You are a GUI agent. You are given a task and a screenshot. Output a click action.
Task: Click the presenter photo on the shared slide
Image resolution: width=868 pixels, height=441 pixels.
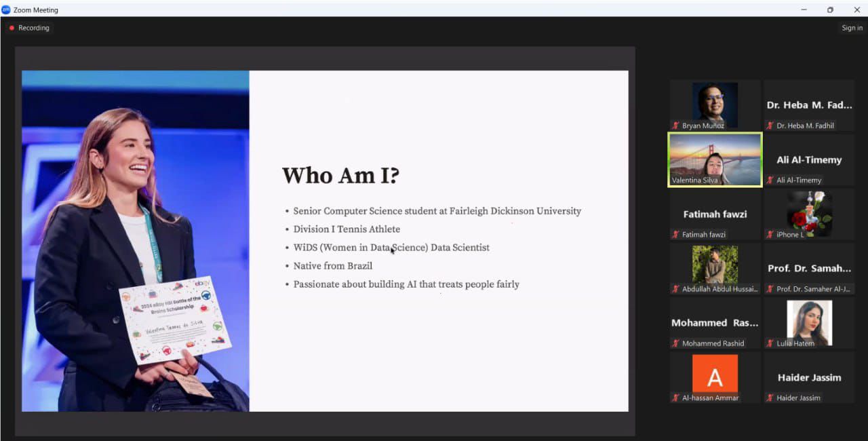tap(136, 241)
